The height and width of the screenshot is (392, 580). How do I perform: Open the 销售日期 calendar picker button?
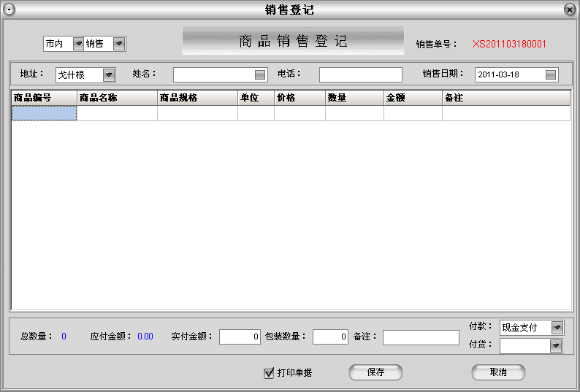[551, 74]
